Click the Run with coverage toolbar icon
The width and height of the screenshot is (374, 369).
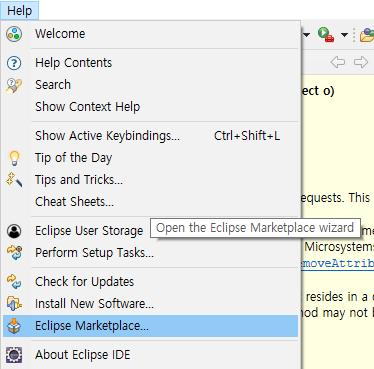click(326, 34)
